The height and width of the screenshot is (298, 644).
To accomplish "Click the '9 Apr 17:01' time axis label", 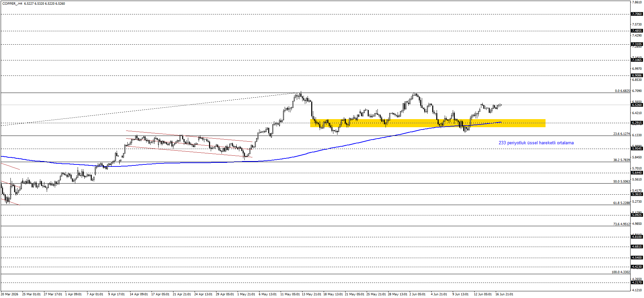I will pyautogui.click(x=116, y=294).
